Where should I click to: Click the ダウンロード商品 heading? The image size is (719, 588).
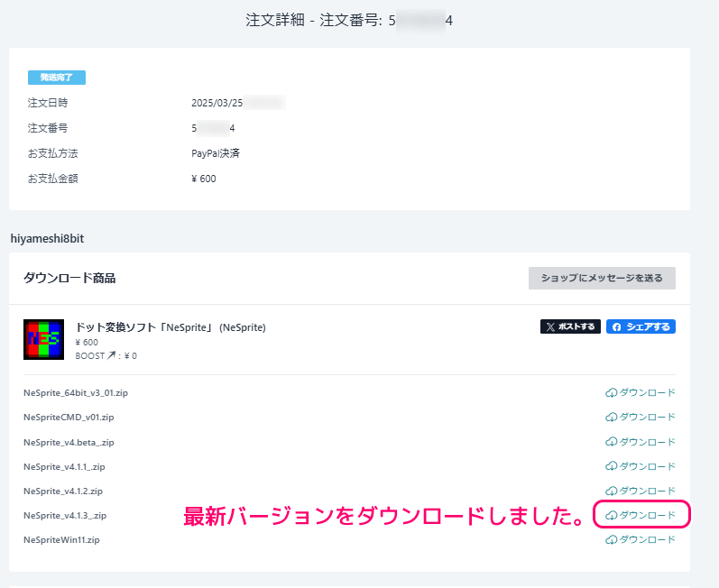click(x=69, y=278)
